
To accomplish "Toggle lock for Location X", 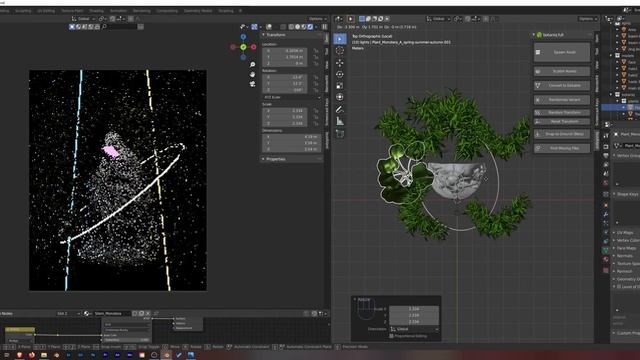I will coord(316,51).
